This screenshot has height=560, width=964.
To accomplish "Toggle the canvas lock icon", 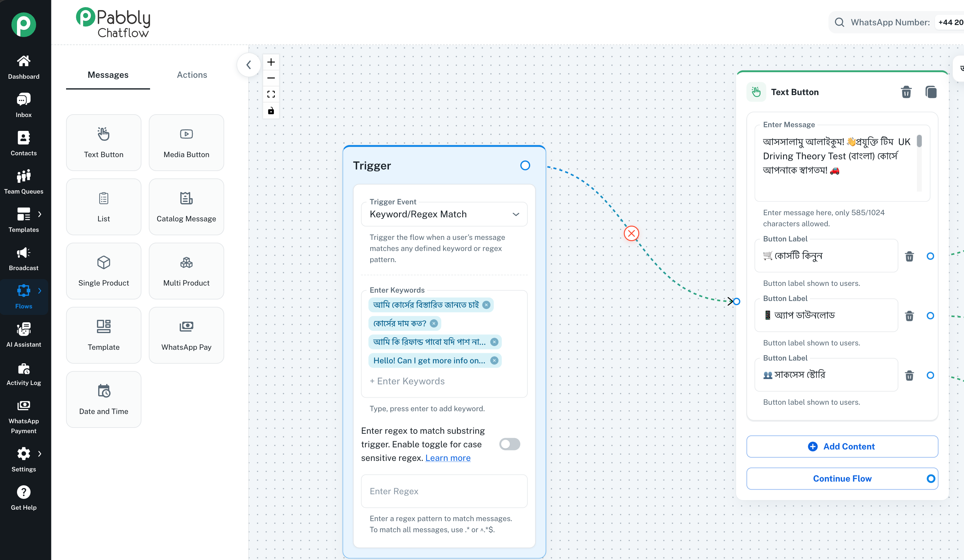I will [271, 111].
